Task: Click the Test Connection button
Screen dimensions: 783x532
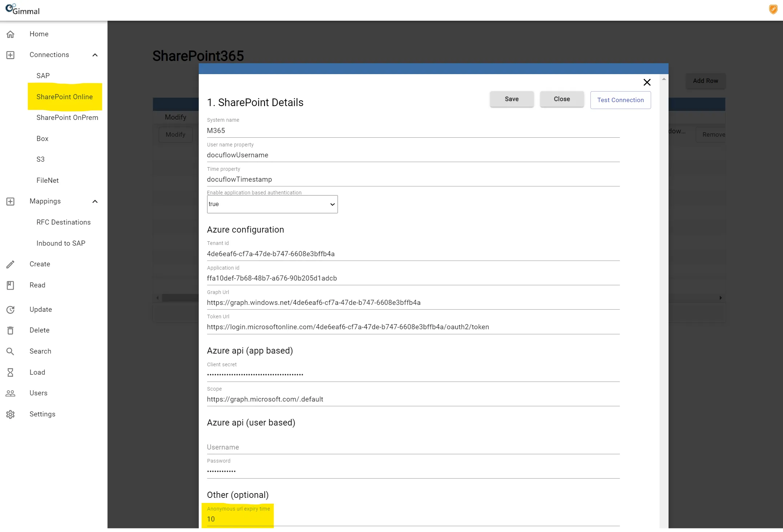Action: click(x=620, y=100)
